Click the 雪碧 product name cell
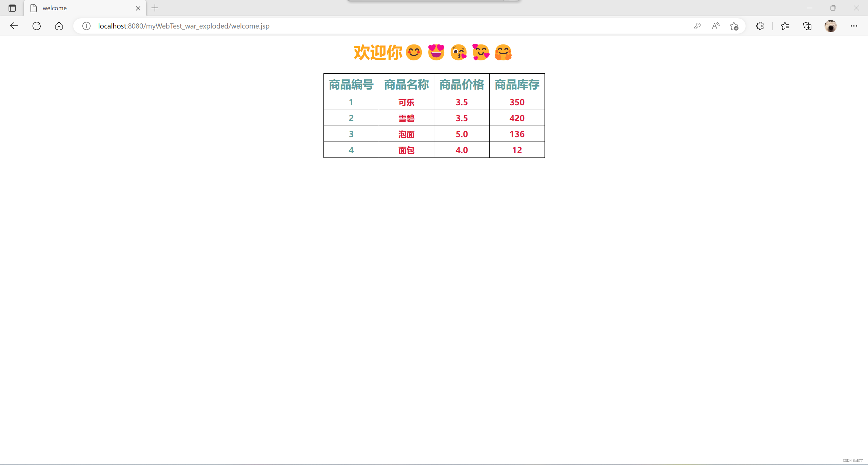The image size is (868, 465). tap(407, 118)
